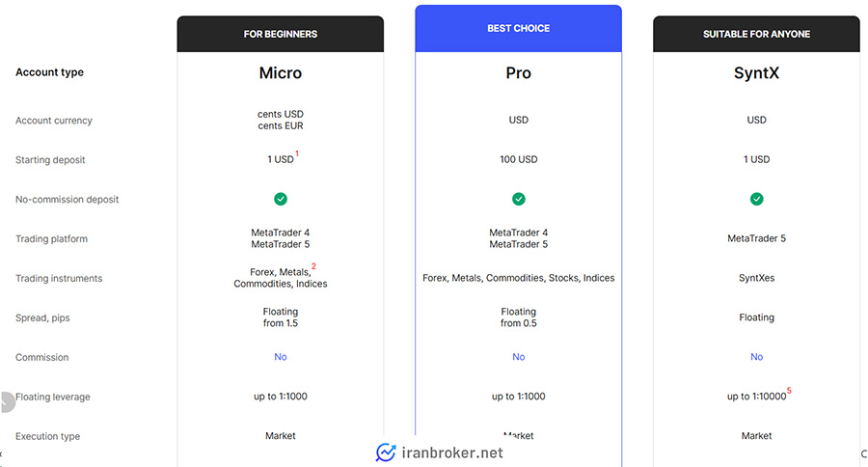Screen dimensions: 868x467
Task: Click the gray arrow at left edge
Action: [x=6, y=401]
